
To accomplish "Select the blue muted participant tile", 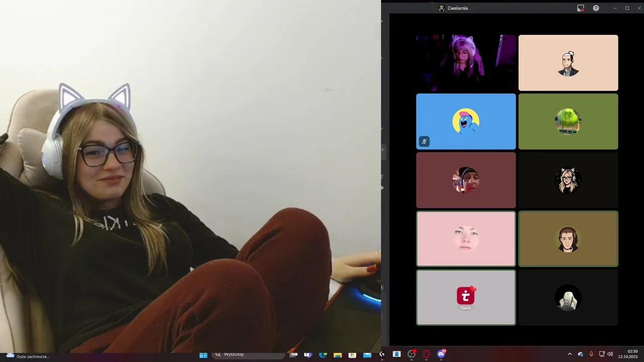I will [x=466, y=121].
